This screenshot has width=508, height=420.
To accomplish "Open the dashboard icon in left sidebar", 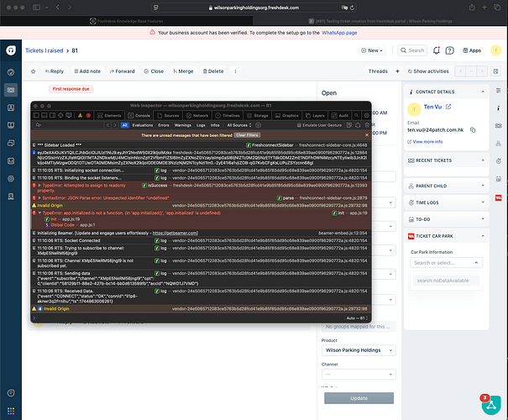I will 11,72.
